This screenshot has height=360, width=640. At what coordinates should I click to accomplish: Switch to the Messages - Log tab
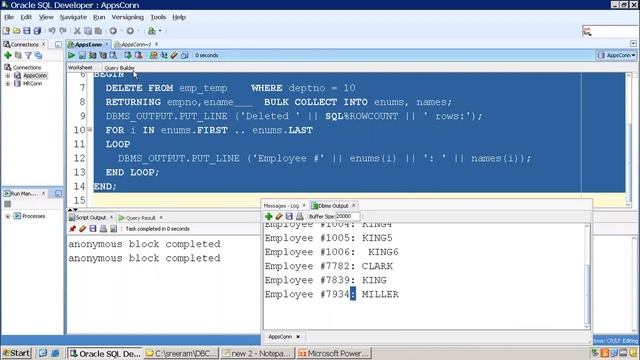coord(281,206)
